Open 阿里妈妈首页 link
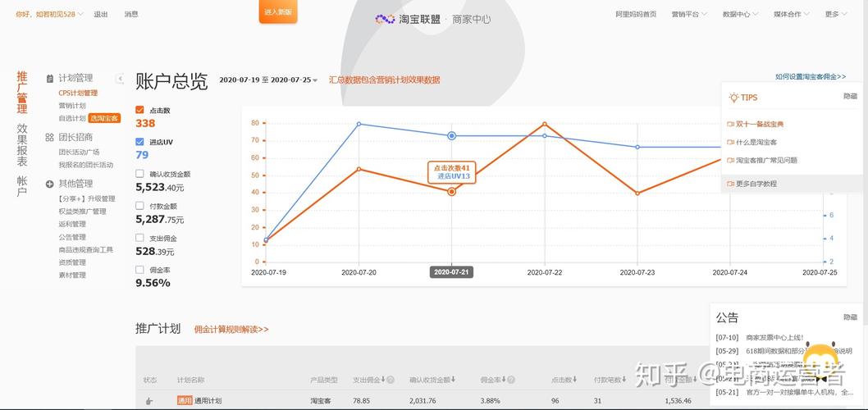The image size is (868, 410). [x=636, y=15]
